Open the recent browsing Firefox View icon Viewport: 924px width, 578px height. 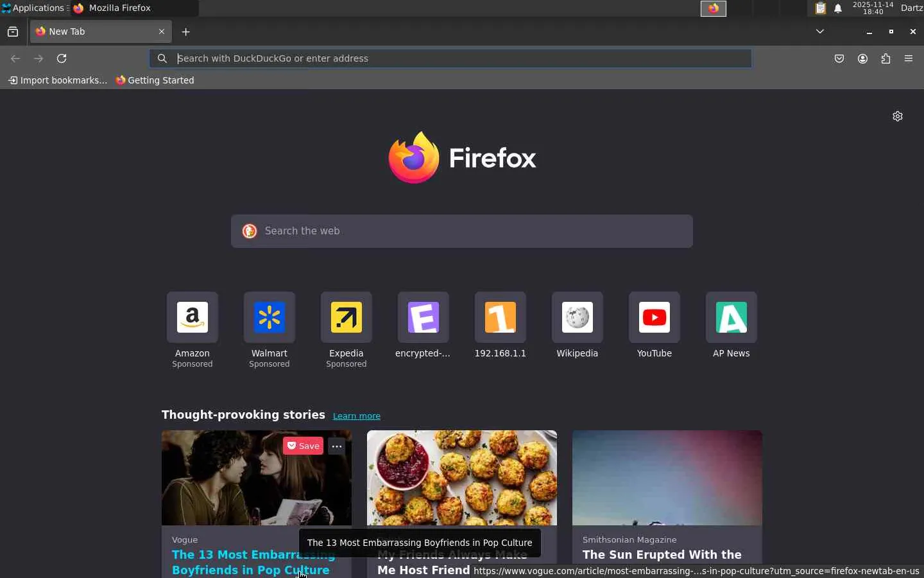point(13,31)
